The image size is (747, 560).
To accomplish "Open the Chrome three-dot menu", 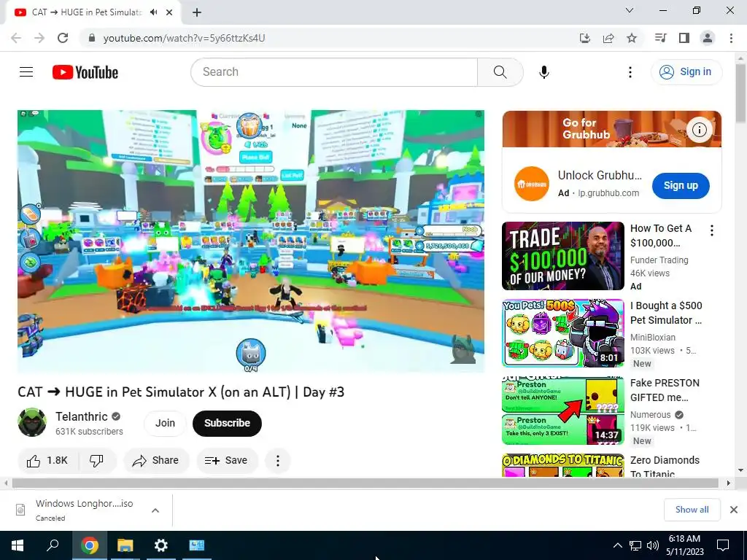I will click(731, 38).
